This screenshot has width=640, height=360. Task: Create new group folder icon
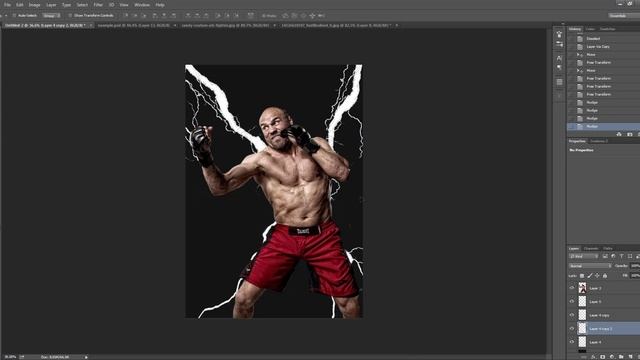(x=621, y=357)
